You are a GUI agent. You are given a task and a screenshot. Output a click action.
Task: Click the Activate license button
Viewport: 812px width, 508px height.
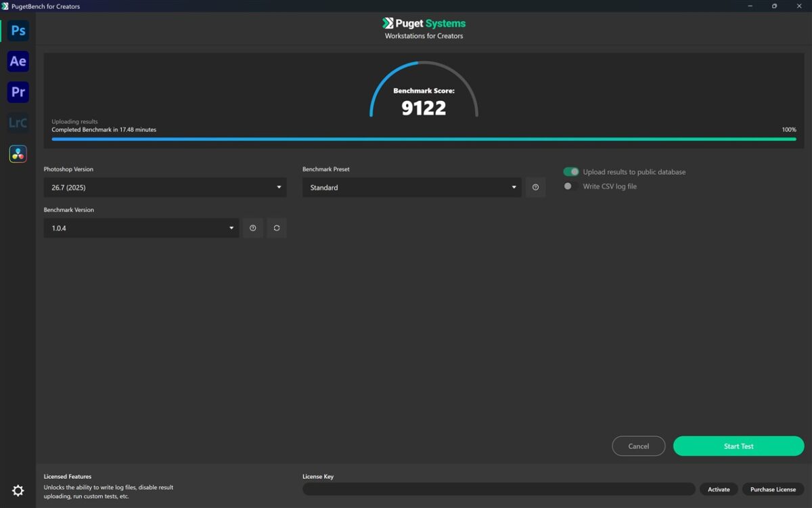719,489
